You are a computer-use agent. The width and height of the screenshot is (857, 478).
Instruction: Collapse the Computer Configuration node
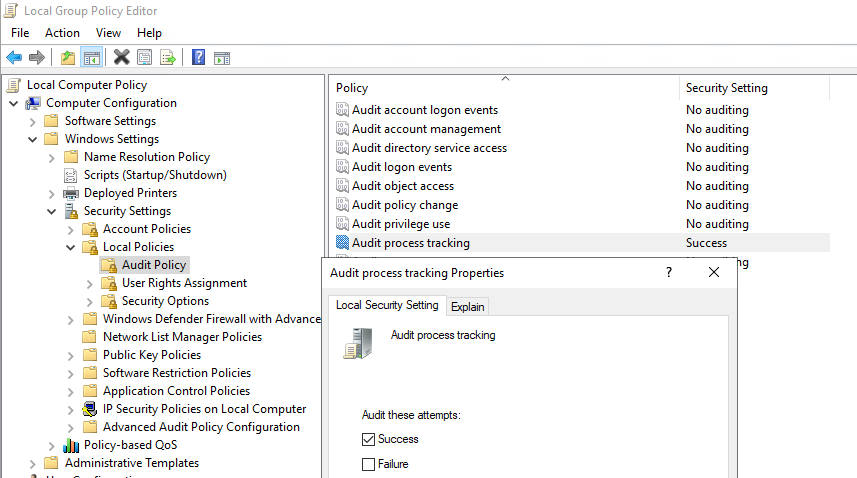[x=14, y=103]
